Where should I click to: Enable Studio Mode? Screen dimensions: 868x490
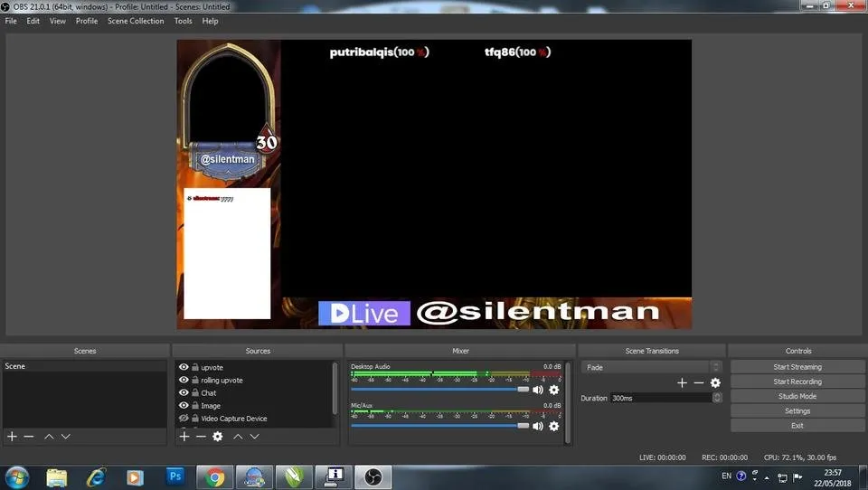tap(797, 396)
